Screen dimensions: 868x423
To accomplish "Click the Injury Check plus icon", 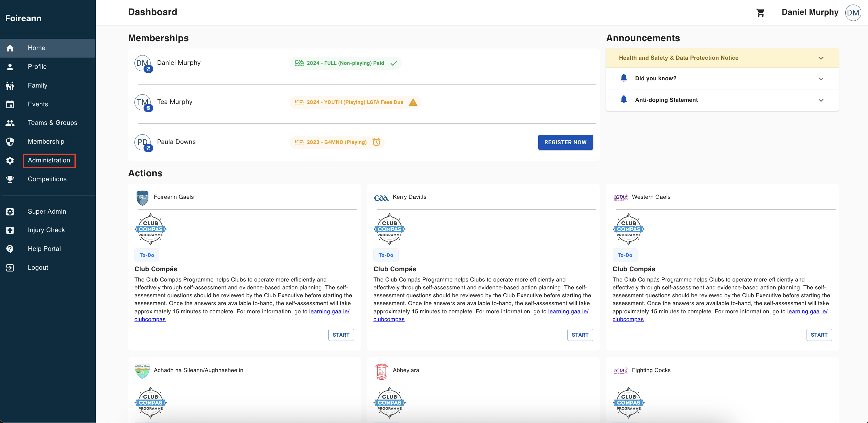I will point(10,230).
